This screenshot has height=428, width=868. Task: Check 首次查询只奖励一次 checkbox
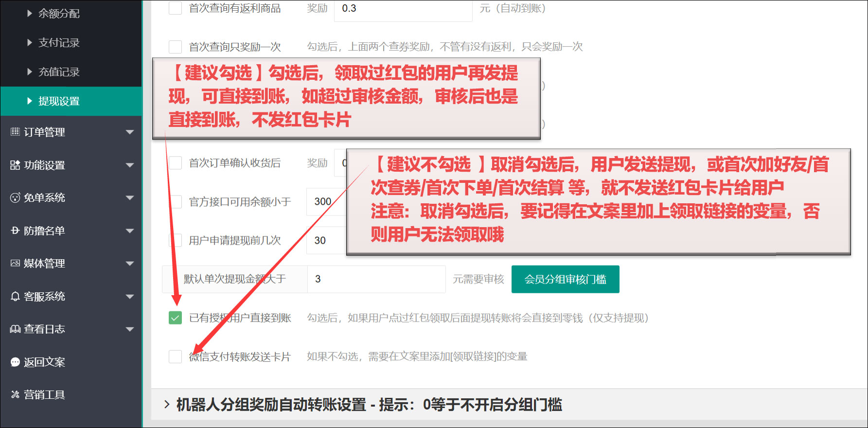point(175,47)
